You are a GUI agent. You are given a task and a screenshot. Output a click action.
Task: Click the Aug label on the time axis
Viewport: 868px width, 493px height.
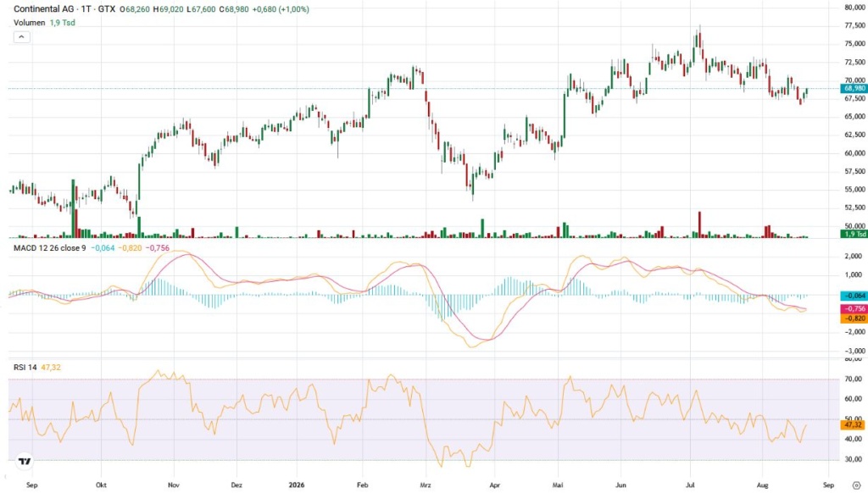(762, 485)
